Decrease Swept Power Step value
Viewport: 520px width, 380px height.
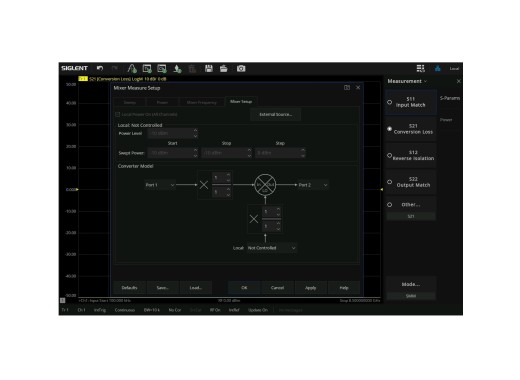tap(303, 155)
